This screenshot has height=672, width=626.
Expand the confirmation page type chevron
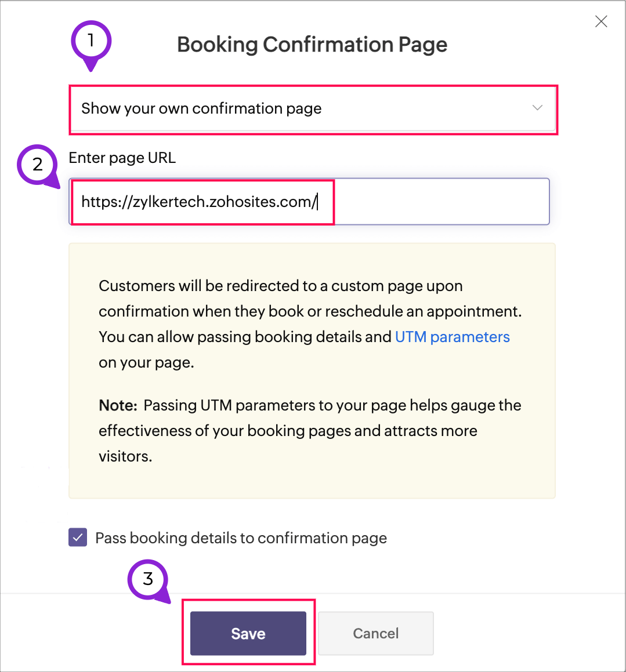point(537,108)
